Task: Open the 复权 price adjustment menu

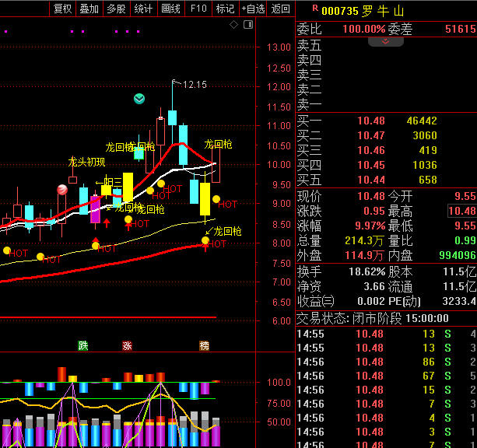Action: (x=63, y=9)
